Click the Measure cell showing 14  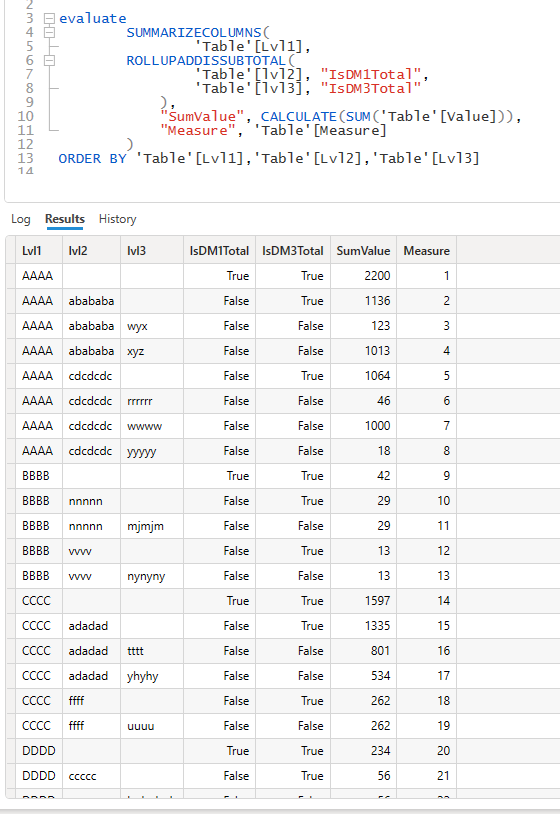click(x=427, y=601)
